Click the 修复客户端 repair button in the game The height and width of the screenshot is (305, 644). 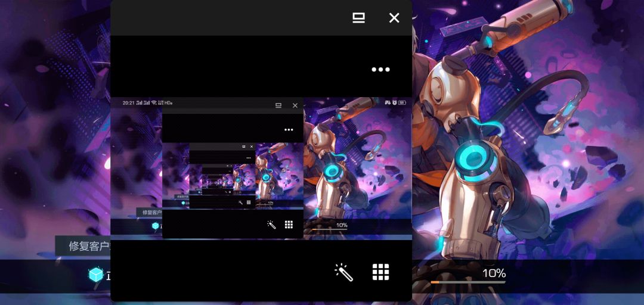pyautogui.click(x=83, y=246)
